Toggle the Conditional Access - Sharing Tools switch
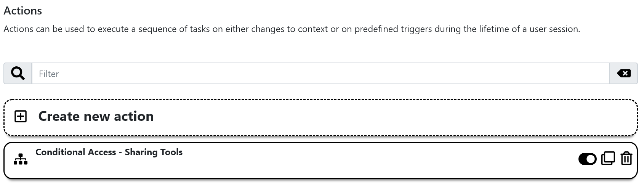644x183 pixels. click(587, 159)
